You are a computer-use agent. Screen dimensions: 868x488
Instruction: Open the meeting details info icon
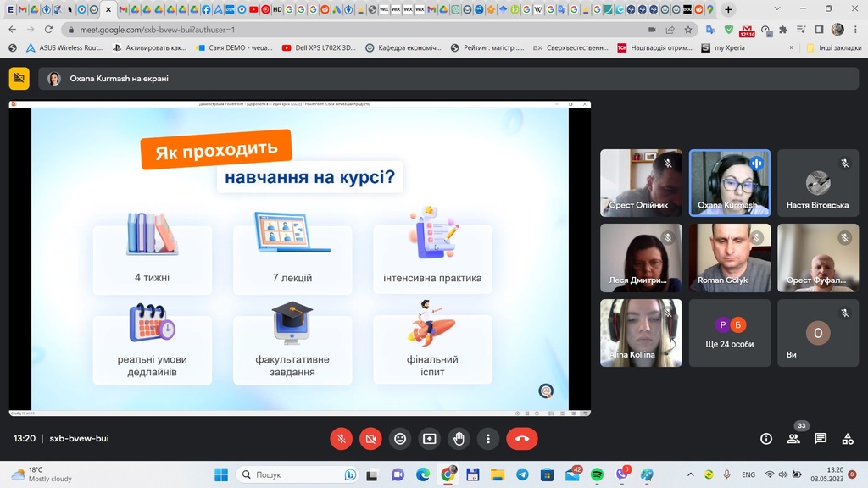pos(766,439)
